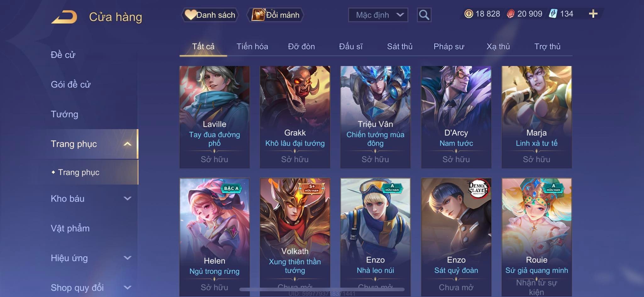Switch to the Sát thủ tab
This screenshot has height=297, width=644.
(400, 46)
